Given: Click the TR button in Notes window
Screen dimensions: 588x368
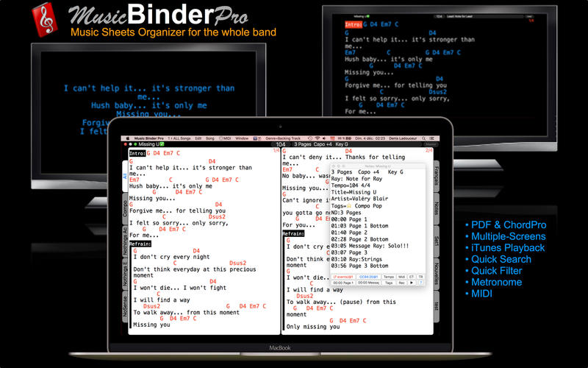Looking at the screenshot, I should pos(420,277).
